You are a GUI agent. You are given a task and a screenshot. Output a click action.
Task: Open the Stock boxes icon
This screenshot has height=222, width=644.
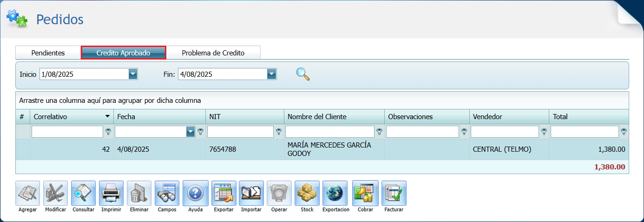(x=307, y=193)
